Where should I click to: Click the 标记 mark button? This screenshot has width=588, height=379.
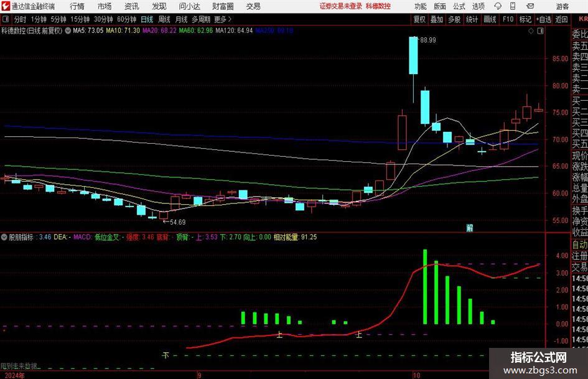pyautogui.click(x=525, y=19)
